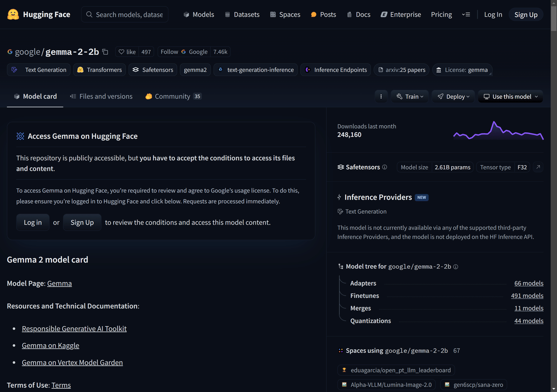
Task: Click the model tree info icon
Action: 456,267
